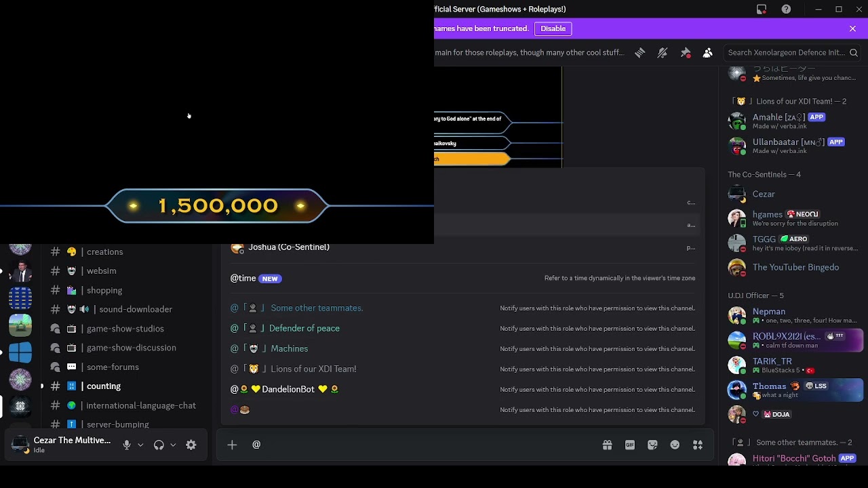Open The YouTuber Bingedo profile
The width and height of the screenshot is (868, 488).
click(793, 267)
